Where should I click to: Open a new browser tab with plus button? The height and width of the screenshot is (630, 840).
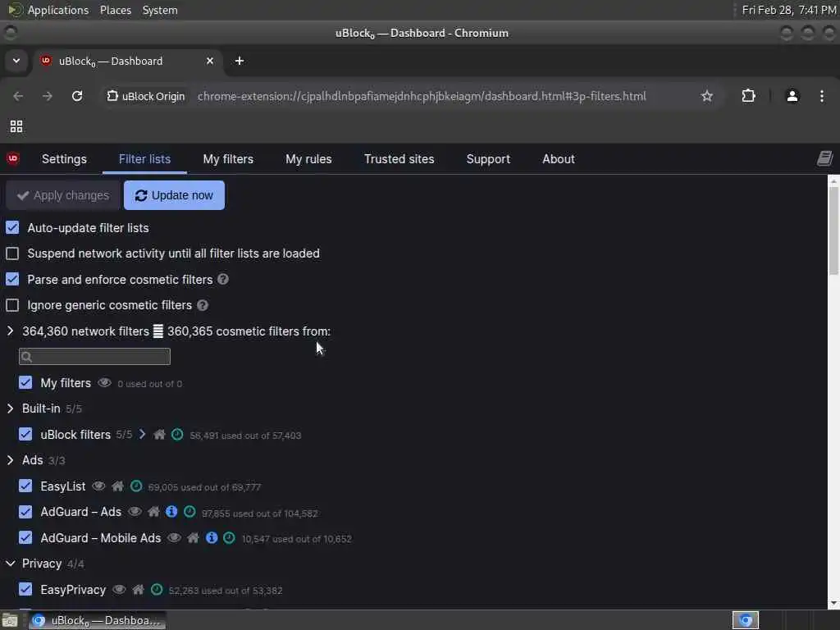tap(240, 61)
